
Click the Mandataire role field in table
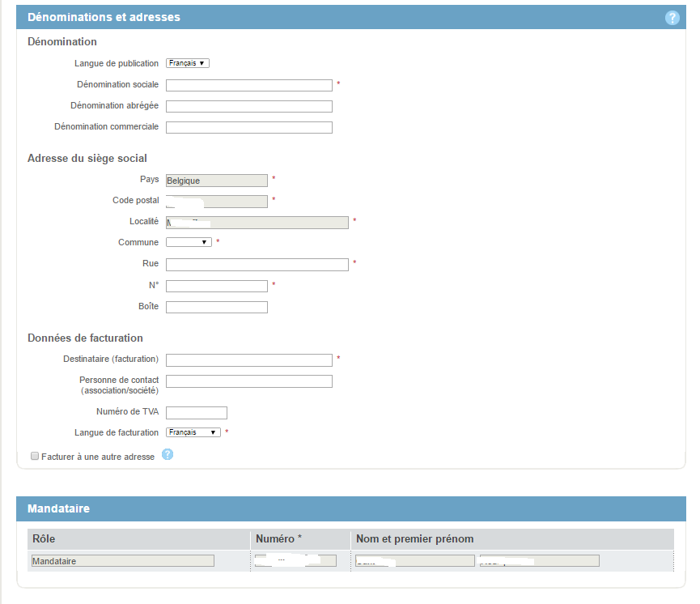pos(122,560)
